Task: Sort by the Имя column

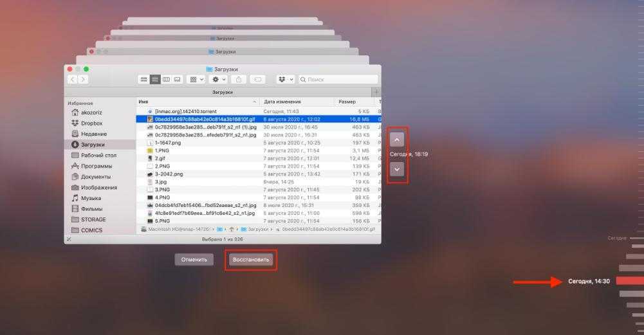Action: point(198,102)
